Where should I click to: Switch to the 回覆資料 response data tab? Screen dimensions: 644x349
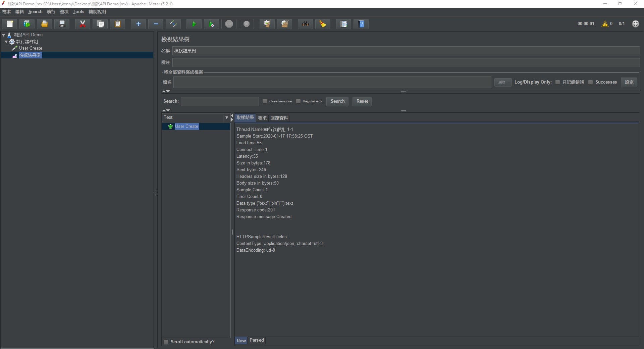point(279,118)
